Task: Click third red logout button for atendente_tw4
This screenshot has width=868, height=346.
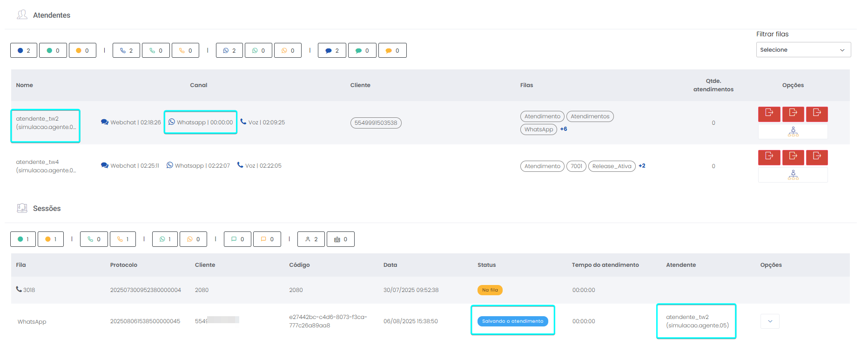Action: pos(817,157)
